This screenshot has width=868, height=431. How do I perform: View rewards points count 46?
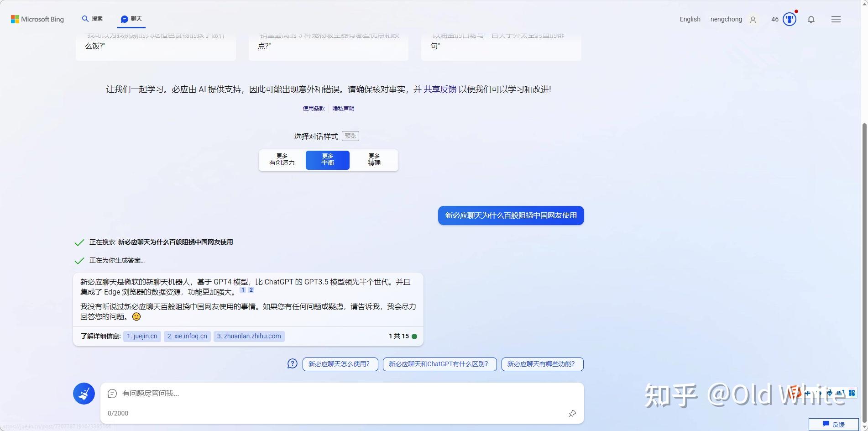point(774,19)
